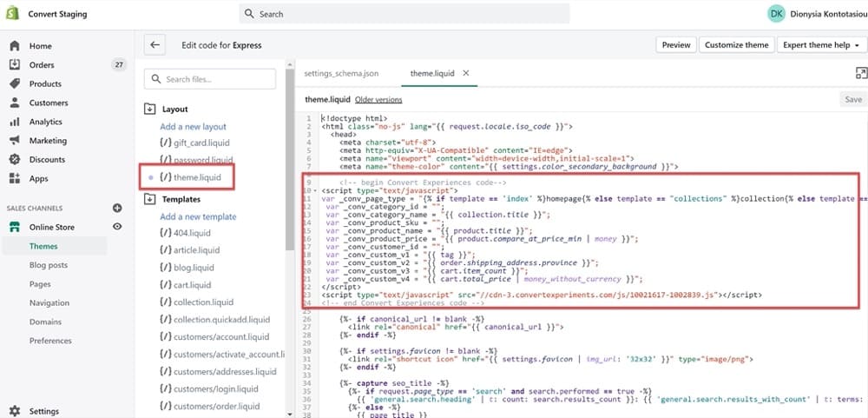Switch to the theme.liquid tab
The image size is (868, 418).
(x=432, y=73)
